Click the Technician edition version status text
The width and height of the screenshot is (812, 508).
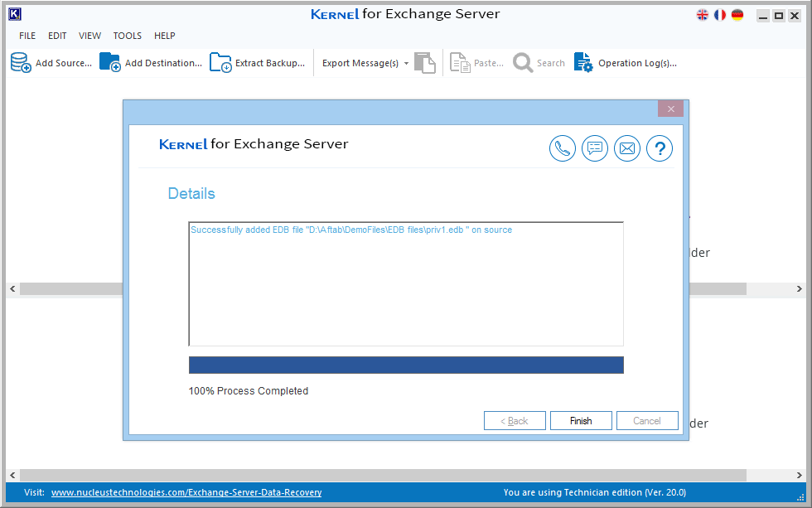595,492
